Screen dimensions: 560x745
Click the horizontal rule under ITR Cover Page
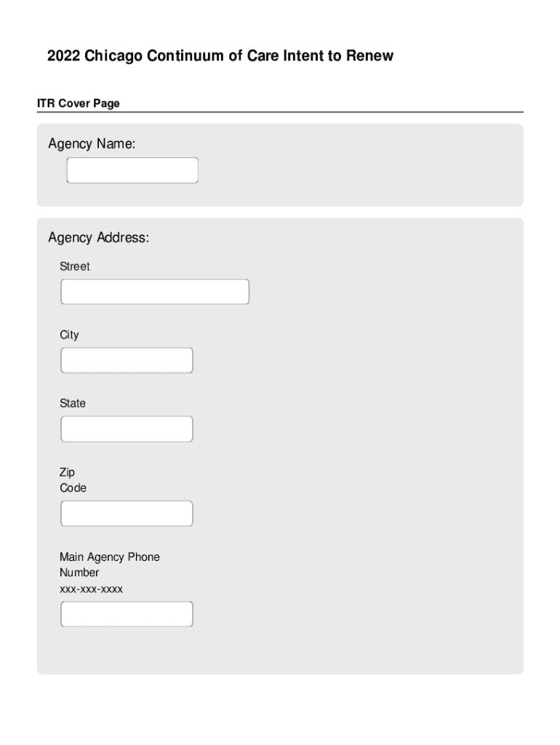click(280, 112)
